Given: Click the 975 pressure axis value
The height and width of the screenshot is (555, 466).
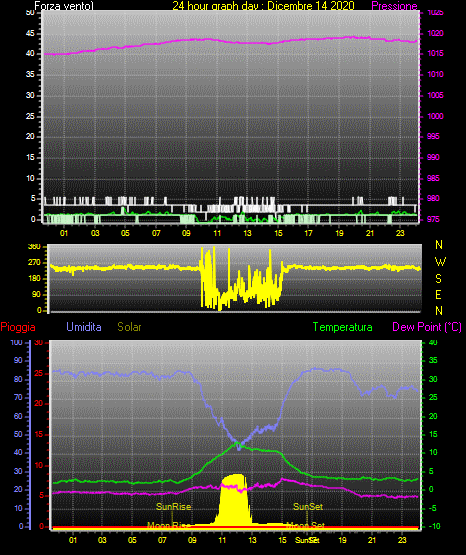Looking at the screenshot, I should tap(433, 219).
